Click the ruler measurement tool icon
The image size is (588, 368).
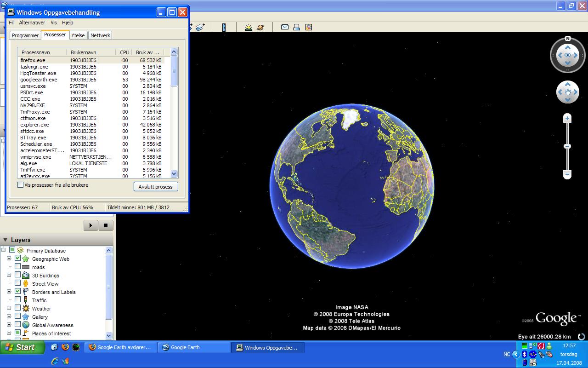click(x=224, y=27)
